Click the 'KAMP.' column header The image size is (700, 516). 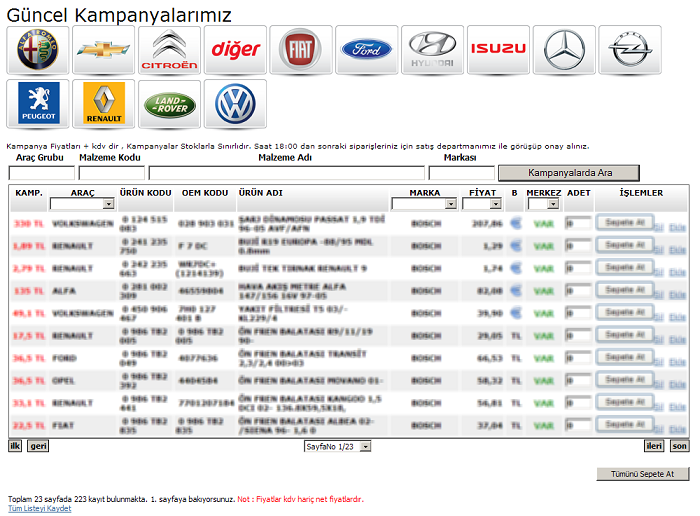(x=29, y=193)
